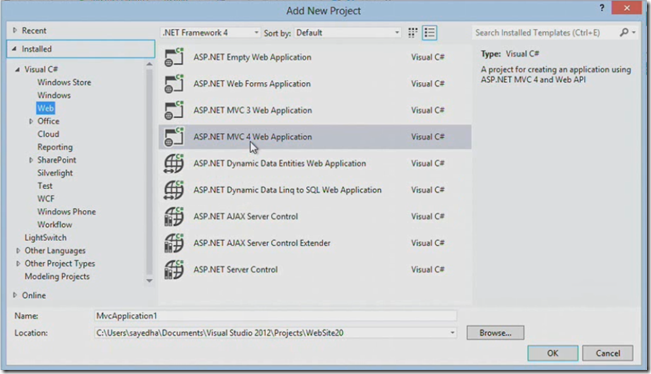This screenshot has height=374, width=651.
Task: Select the Silverlight category
Action: (x=55, y=173)
